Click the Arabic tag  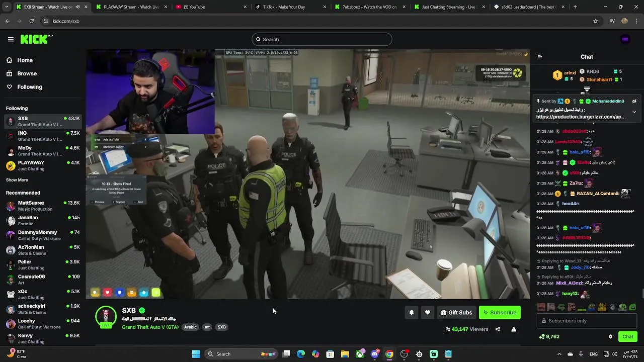[x=190, y=327]
